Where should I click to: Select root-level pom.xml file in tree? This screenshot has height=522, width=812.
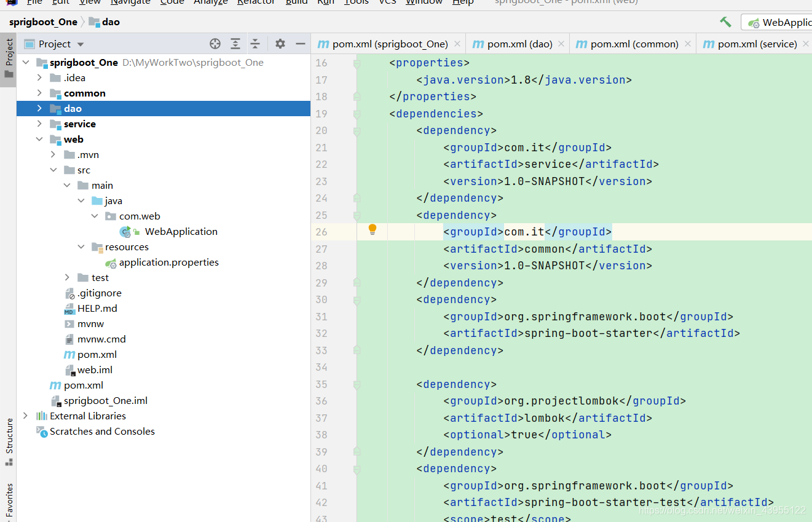tap(83, 385)
